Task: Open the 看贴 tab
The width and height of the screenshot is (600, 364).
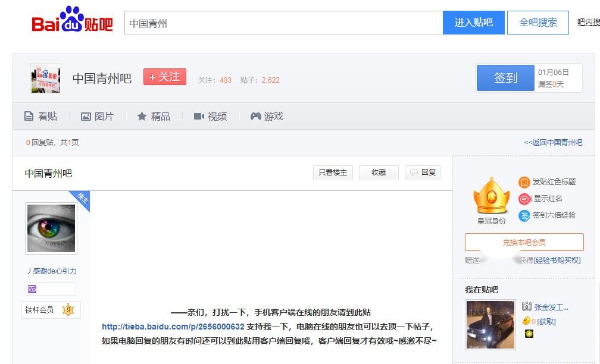Action: click(x=40, y=117)
